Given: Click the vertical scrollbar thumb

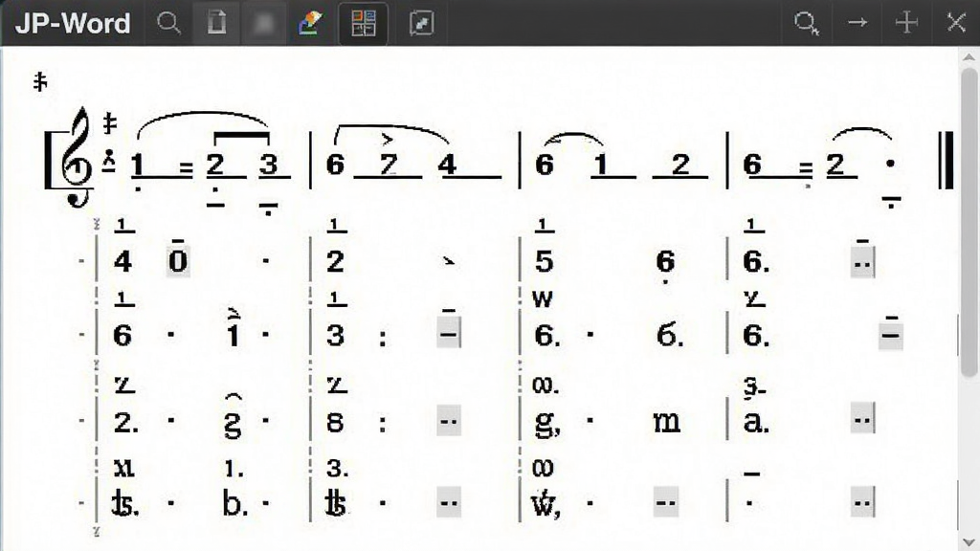Looking at the screenshot, I should (x=969, y=222).
